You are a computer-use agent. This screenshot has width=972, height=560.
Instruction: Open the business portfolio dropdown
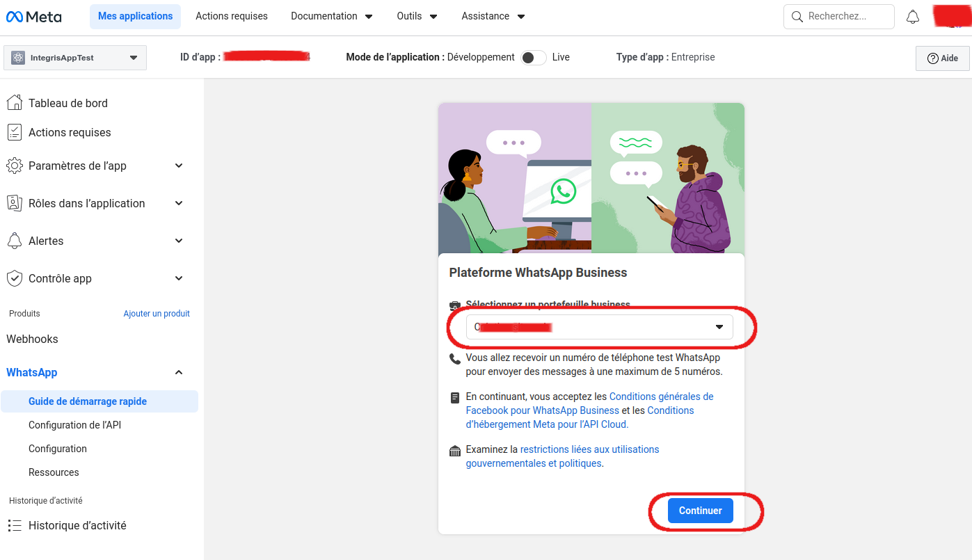point(599,327)
